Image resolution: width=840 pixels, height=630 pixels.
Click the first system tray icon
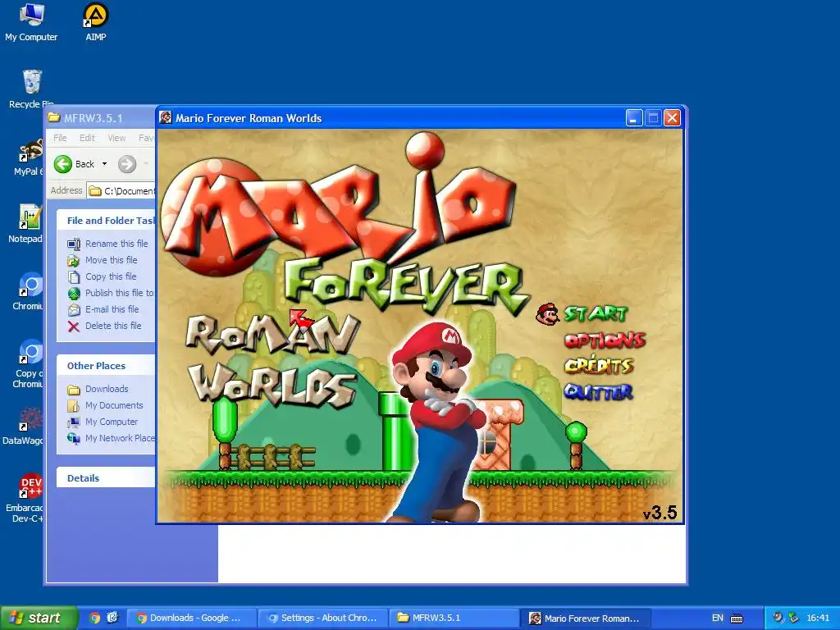778,618
